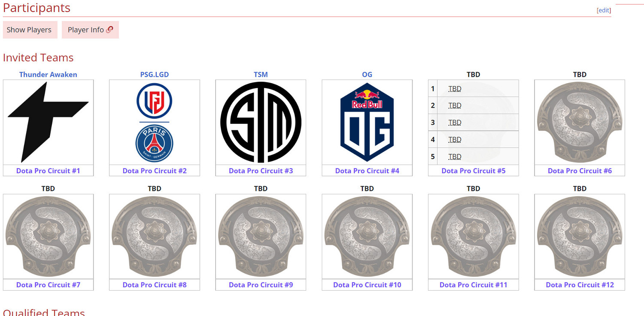Click the Aegis placeholder above Dota Pro Circuit #7
The image size is (644, 316).
point(48,236)
